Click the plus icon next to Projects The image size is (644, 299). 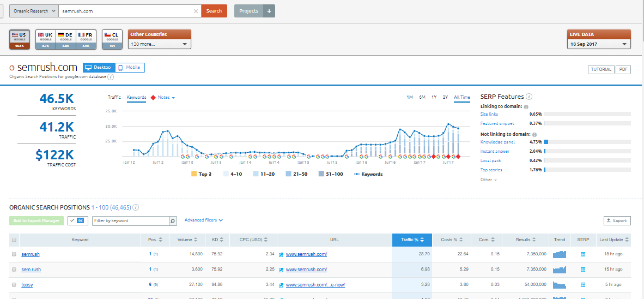(x=269, y=11)
